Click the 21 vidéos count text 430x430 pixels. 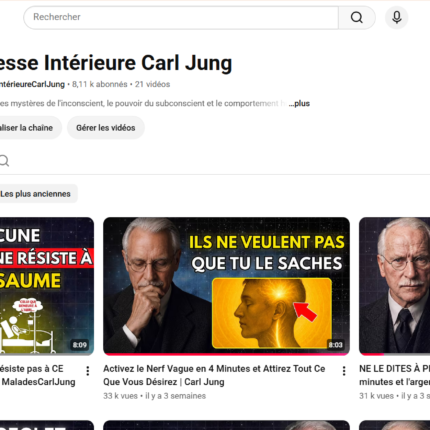point(152,84)
